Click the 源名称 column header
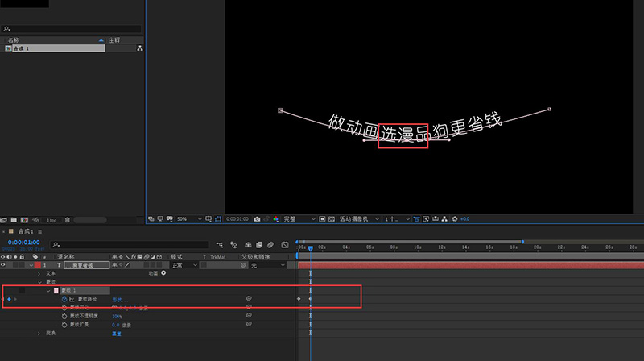This screenshot has height=361, width=644. pyautogui.click(x=66, y=257)
